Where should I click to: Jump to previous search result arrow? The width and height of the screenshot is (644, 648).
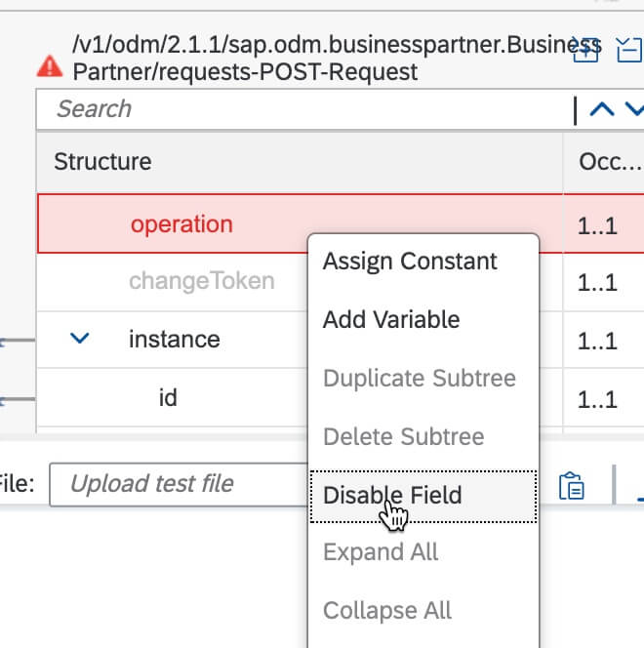point(602,109)
